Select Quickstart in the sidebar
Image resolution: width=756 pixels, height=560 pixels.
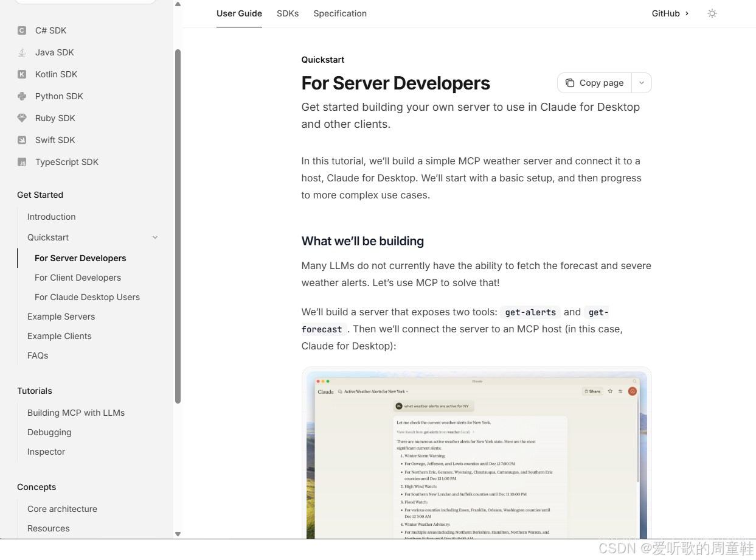coord(48,237)
